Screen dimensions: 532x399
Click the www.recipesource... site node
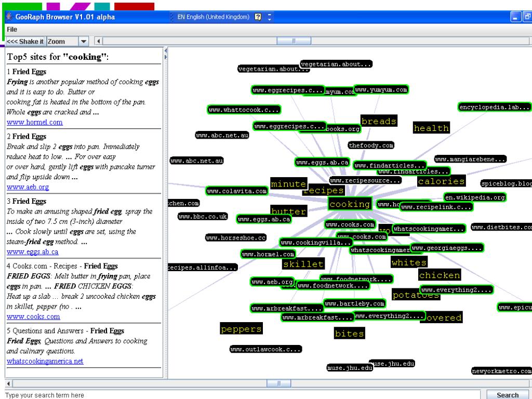(365, 180)
